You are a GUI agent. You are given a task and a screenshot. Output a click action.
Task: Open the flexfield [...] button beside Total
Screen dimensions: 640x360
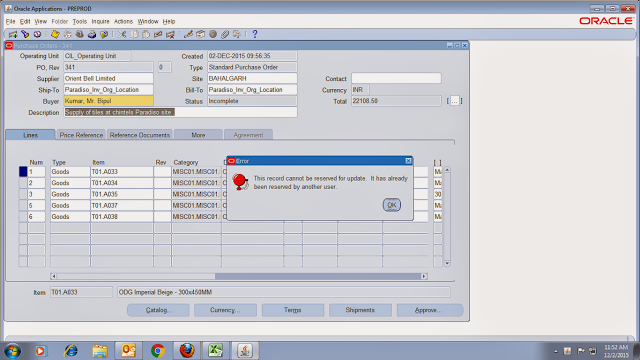point(454,101)
